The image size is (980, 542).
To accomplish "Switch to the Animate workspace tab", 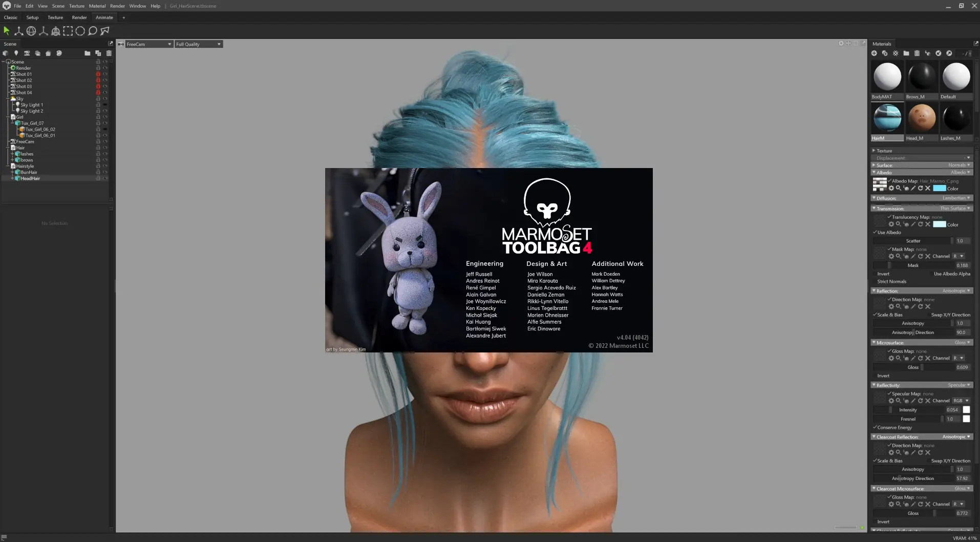I will click(x=104, y=17).
